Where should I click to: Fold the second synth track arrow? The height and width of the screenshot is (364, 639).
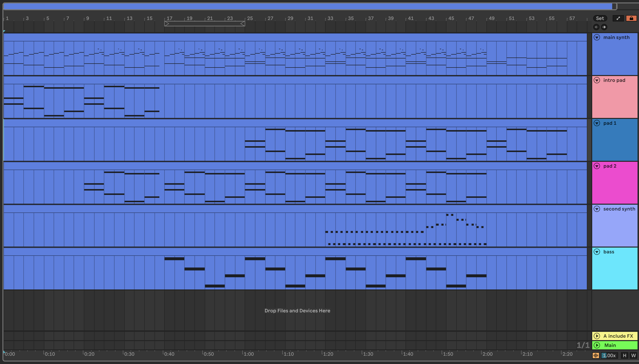[x=597, y=209]
